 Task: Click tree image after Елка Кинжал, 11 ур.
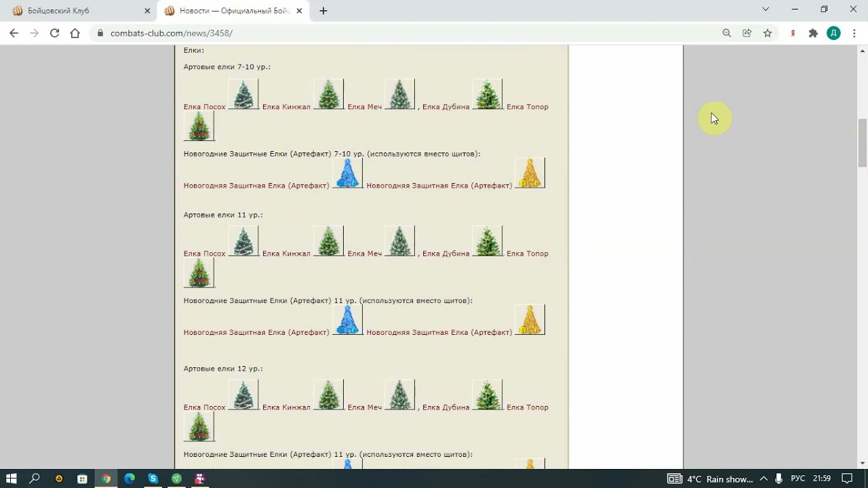point(329,241)
